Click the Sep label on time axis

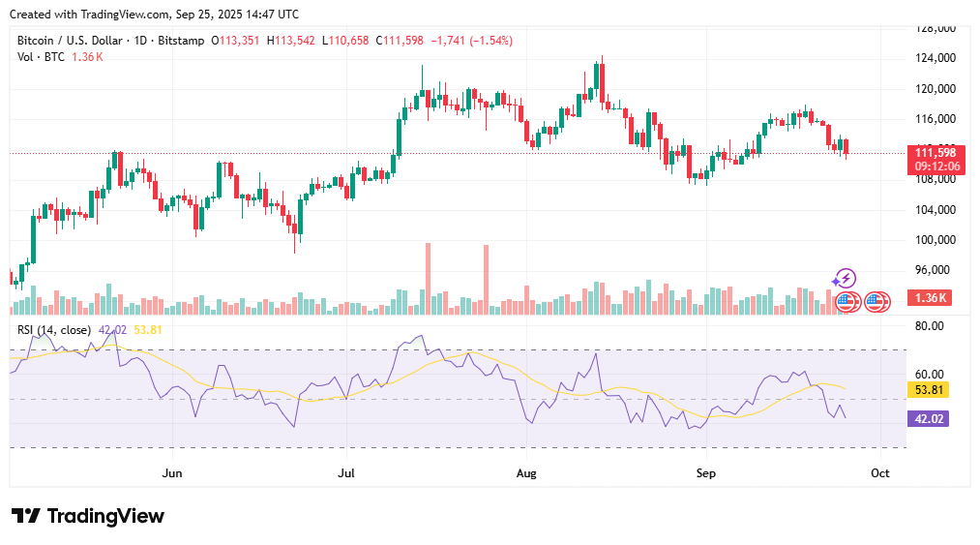tap(705, 473)
